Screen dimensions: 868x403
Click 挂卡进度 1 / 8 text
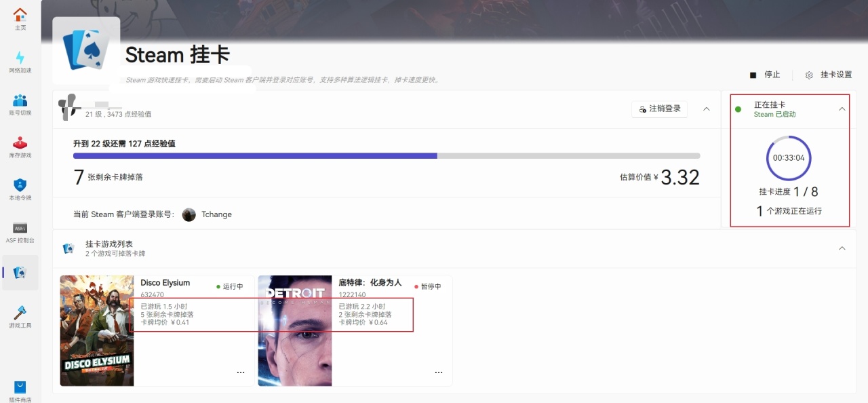click(789, 192)
